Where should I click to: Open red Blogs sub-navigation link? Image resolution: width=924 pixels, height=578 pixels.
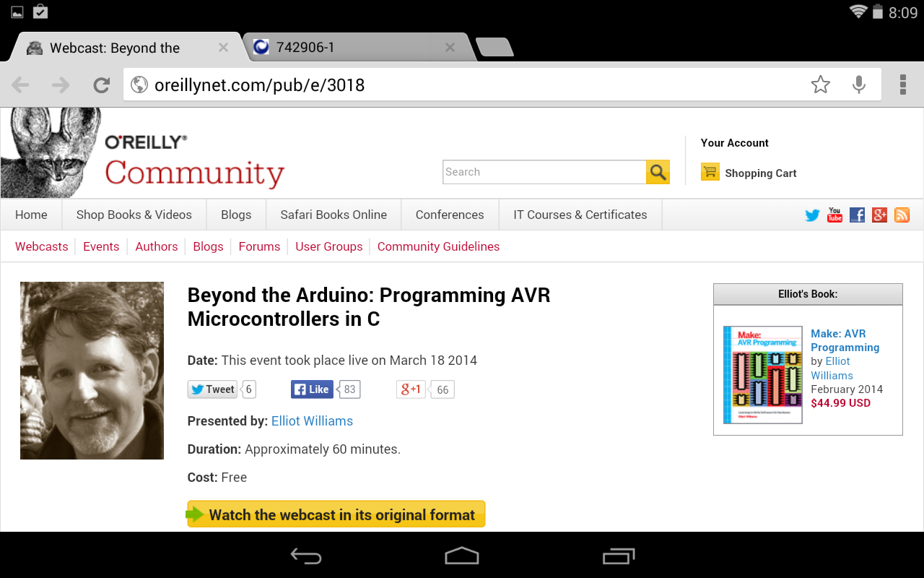click(x=208, y=246)
